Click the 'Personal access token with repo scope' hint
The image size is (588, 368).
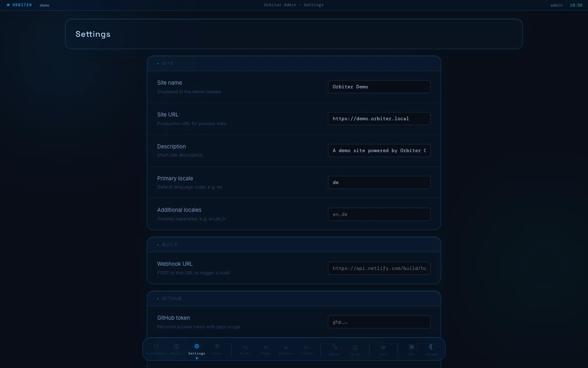click(198, 327)
